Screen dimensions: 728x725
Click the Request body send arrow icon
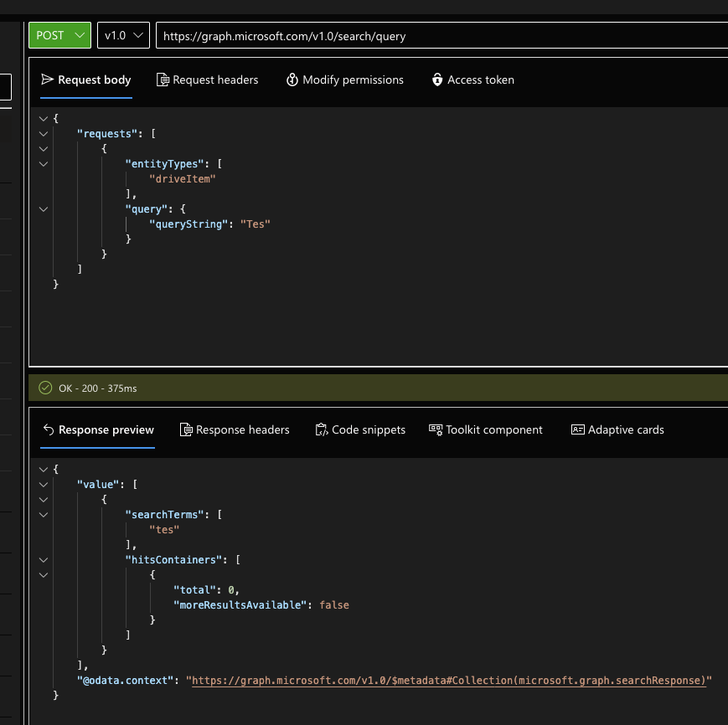[48, 80]
